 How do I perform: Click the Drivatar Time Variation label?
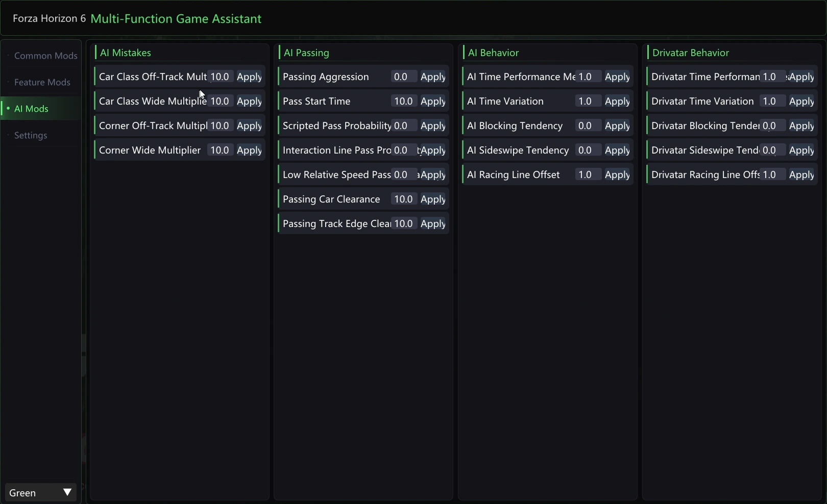coord(702,101)
